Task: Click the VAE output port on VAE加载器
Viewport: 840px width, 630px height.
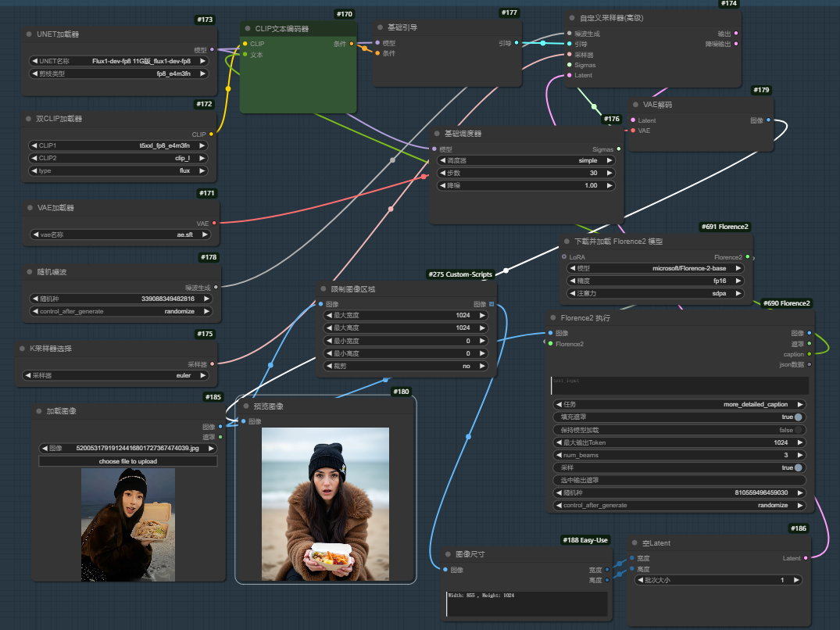Action: tap(214, 223)
